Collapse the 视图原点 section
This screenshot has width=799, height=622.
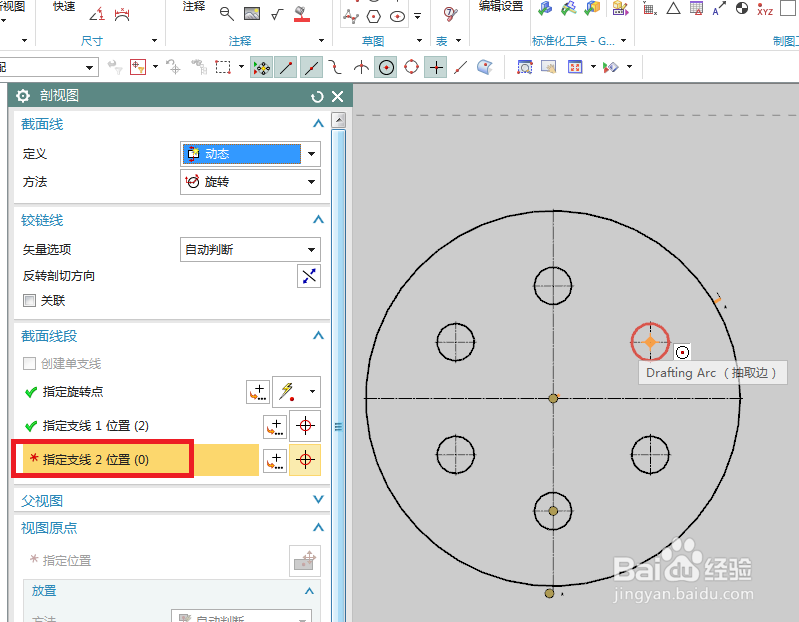click(x=318, y=527)
